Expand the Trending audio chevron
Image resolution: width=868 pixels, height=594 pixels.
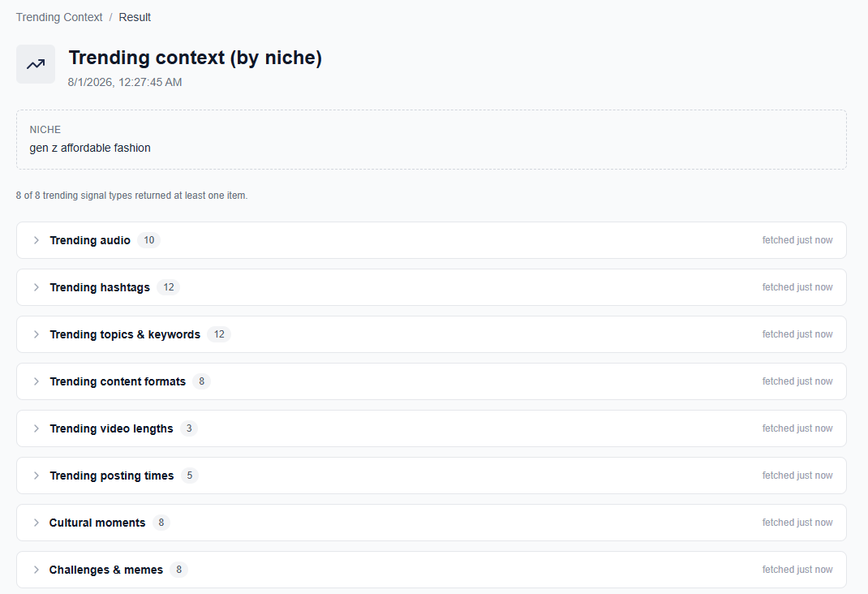36,240
